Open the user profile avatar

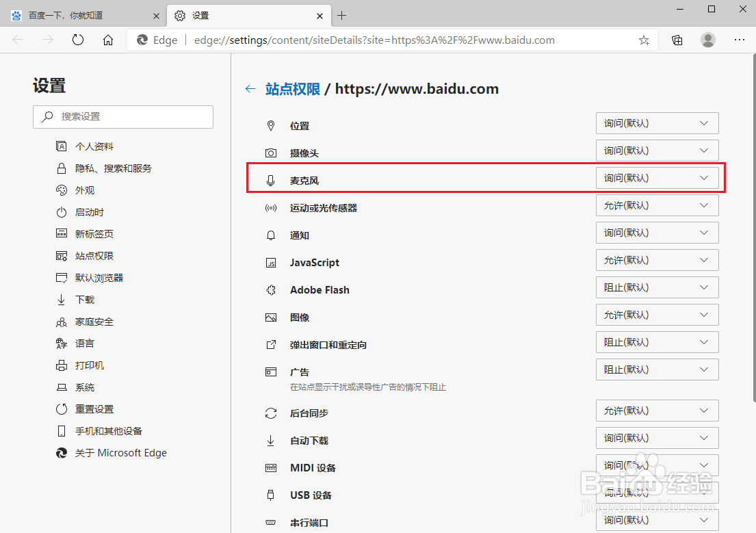(x=708, y=40)
